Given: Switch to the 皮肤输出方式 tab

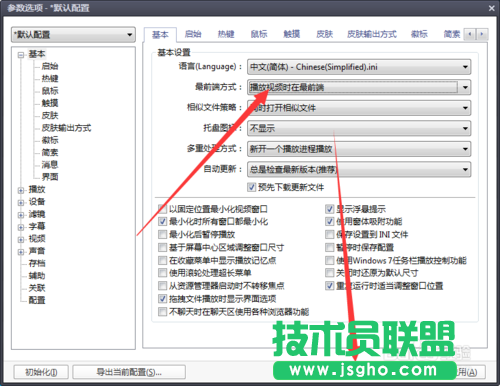Looking at the screenshot, I should (372, 34).
